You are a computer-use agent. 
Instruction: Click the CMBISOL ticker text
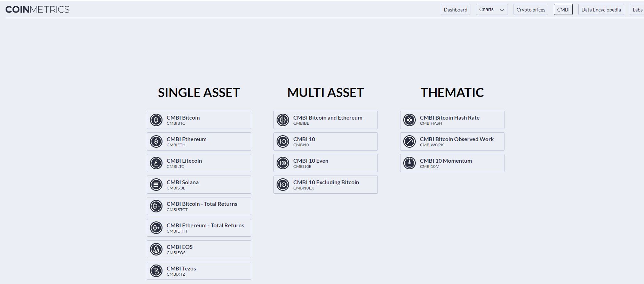(176, 188)
